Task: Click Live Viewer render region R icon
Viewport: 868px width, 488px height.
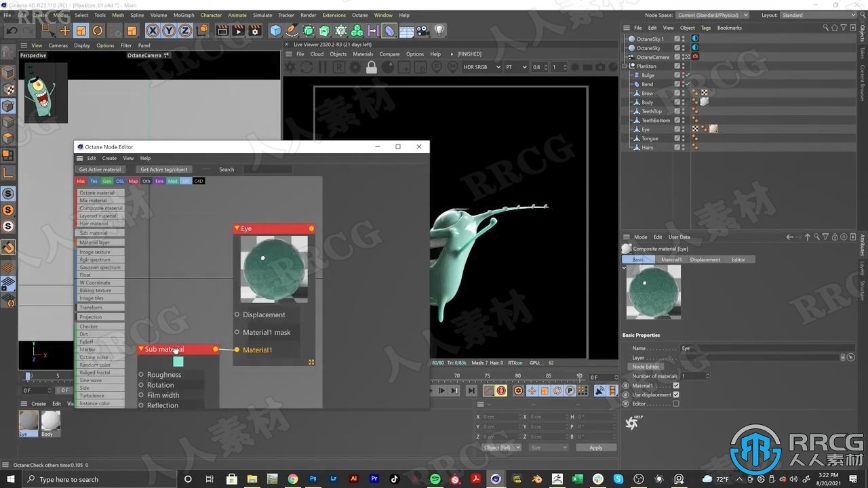Action: pyautogui.click(x=338, y=67)
